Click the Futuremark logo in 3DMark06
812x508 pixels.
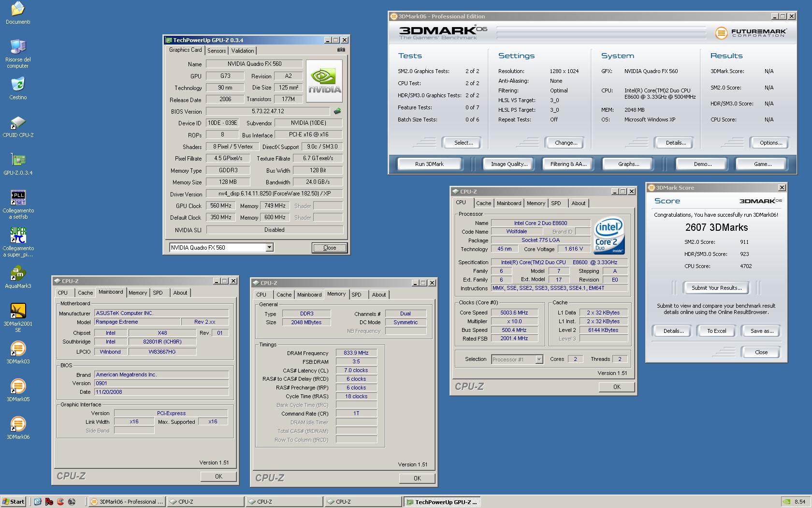(x=751, y=32)
